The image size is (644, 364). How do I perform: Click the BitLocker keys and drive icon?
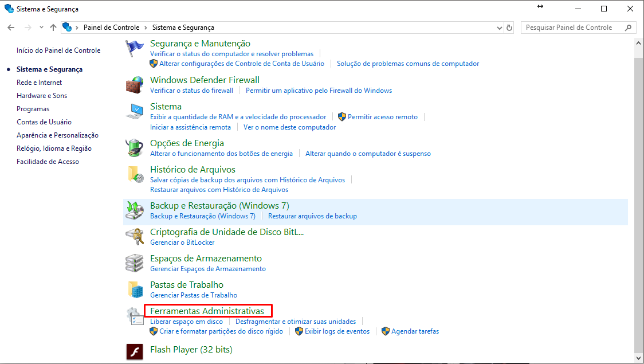(134, 237)
